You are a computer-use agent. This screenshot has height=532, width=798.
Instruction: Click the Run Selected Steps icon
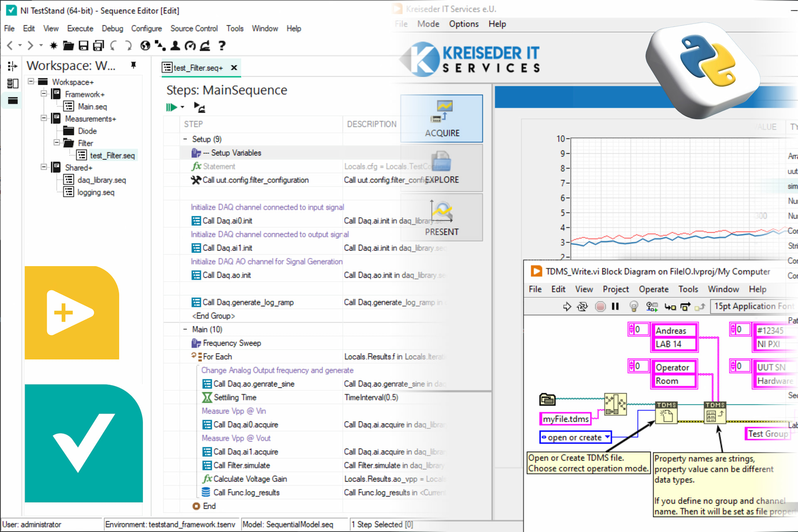click(x=199, y=107)
